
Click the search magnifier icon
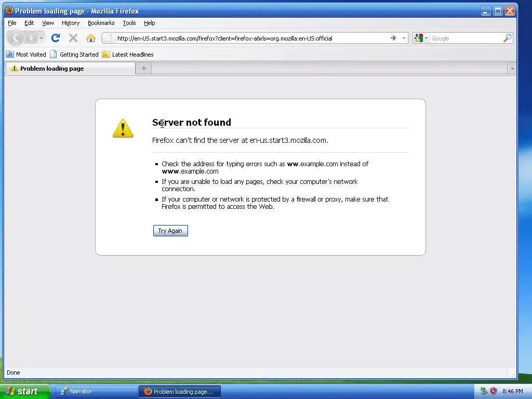(x=507, y=38)
